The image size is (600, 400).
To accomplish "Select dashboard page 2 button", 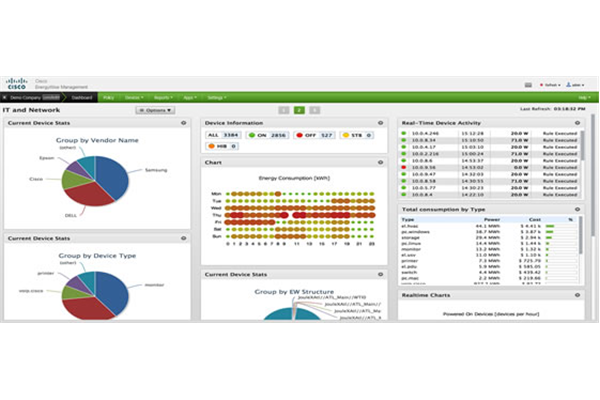I will (x=299, y=110).
